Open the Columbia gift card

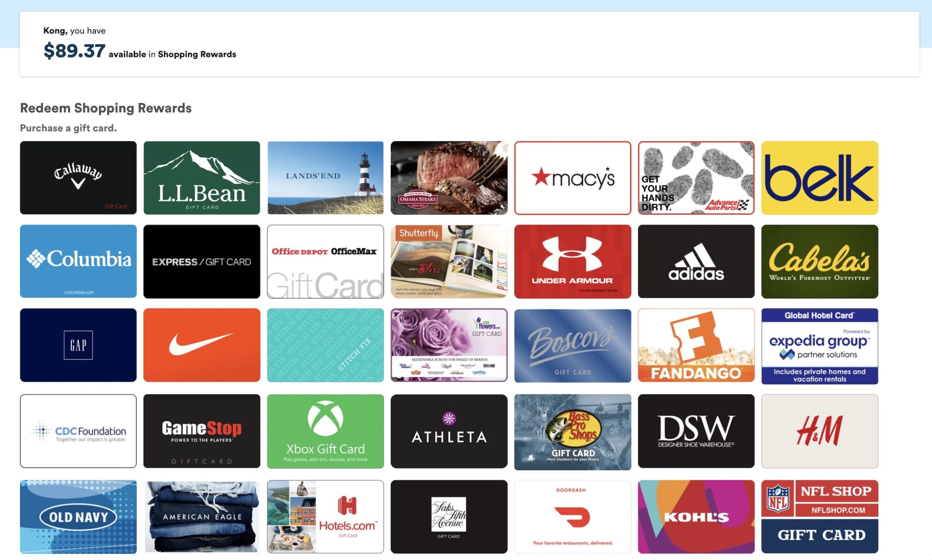point(78,261)
